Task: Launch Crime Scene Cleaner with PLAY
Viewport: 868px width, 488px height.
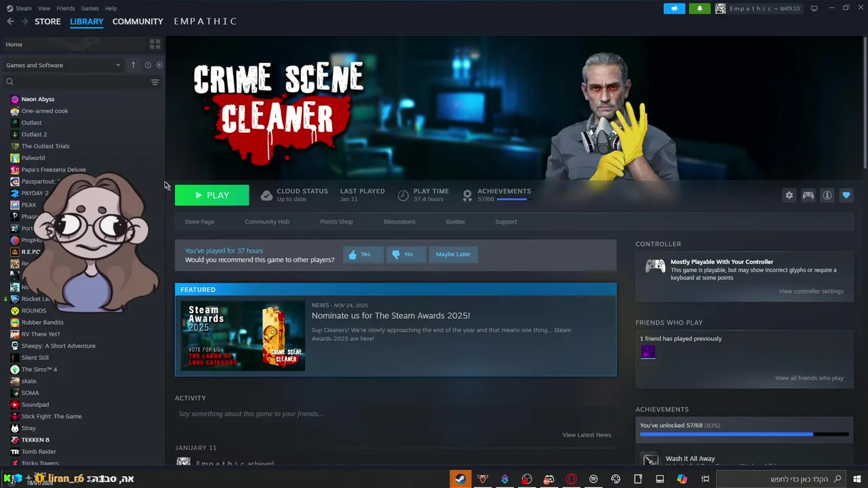Action: [x=212, y=195]
